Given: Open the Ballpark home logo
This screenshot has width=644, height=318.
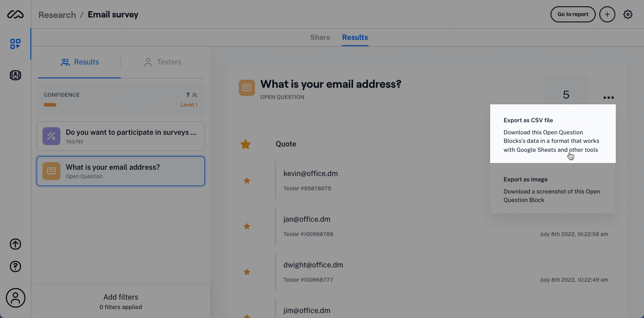Looking at the screenshot, I should (15, 14).
